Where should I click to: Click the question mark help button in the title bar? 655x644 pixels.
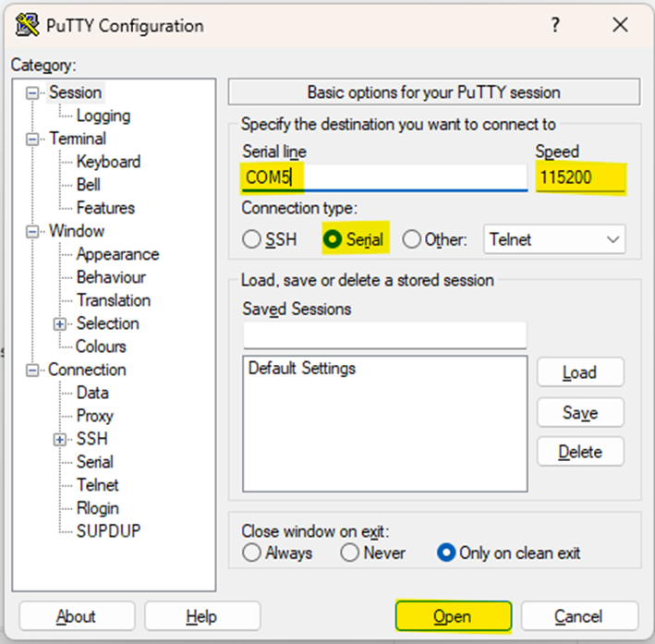coord(554,25)
